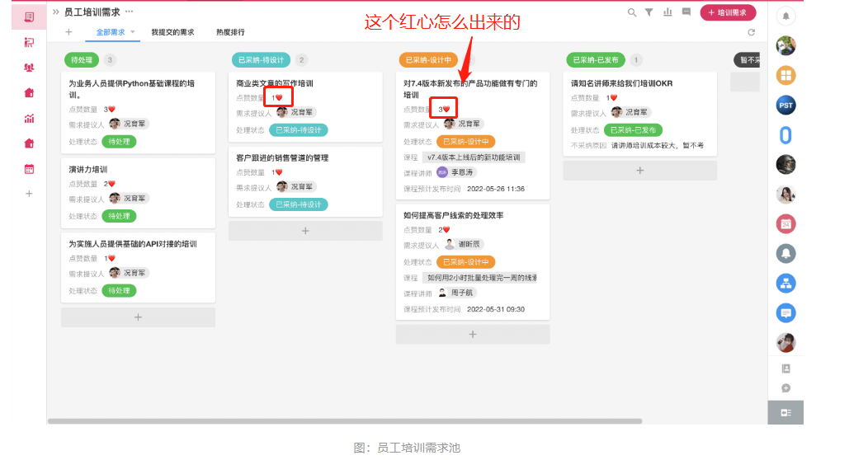Click the 待处理 column header tag
The image size is (868, 460).
[82, 59]
